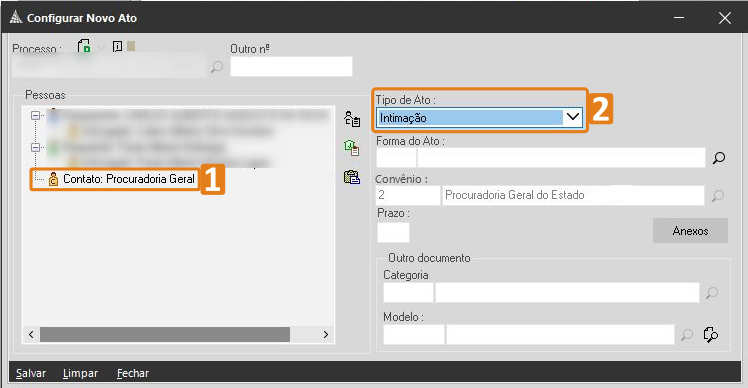Click the Procuradoria Geral do Estado field

click(x=573, y=195)
